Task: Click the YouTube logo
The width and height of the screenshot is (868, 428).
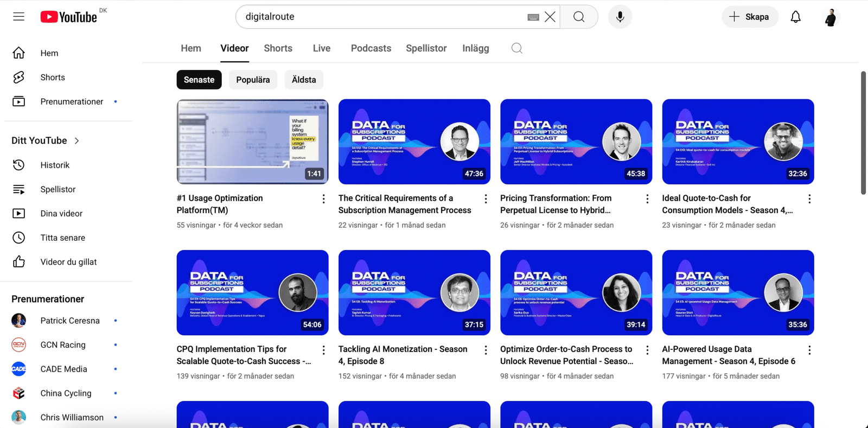Action: click(x=69, y=17)
